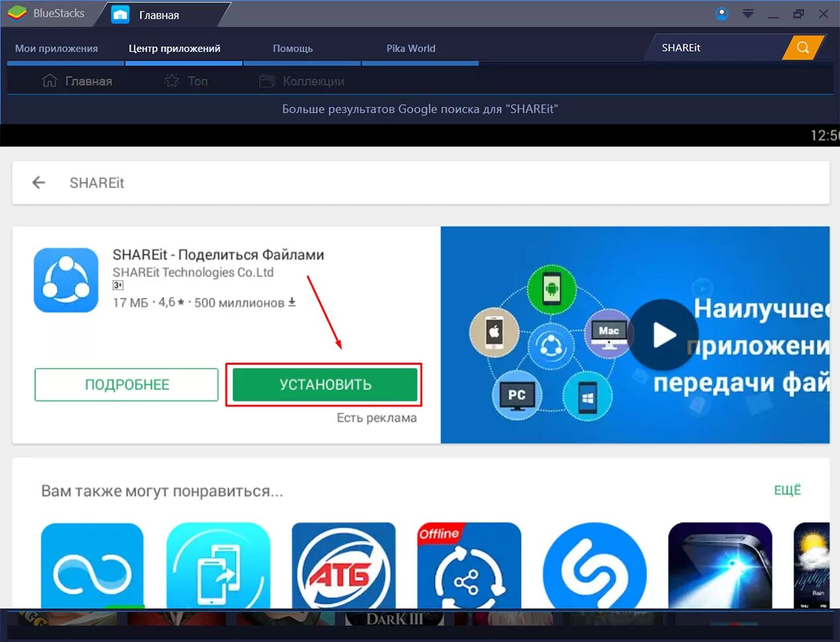This screenshot has height=642, width=840.
Task: Open the Pika World tab
Action: pos(411,48)
